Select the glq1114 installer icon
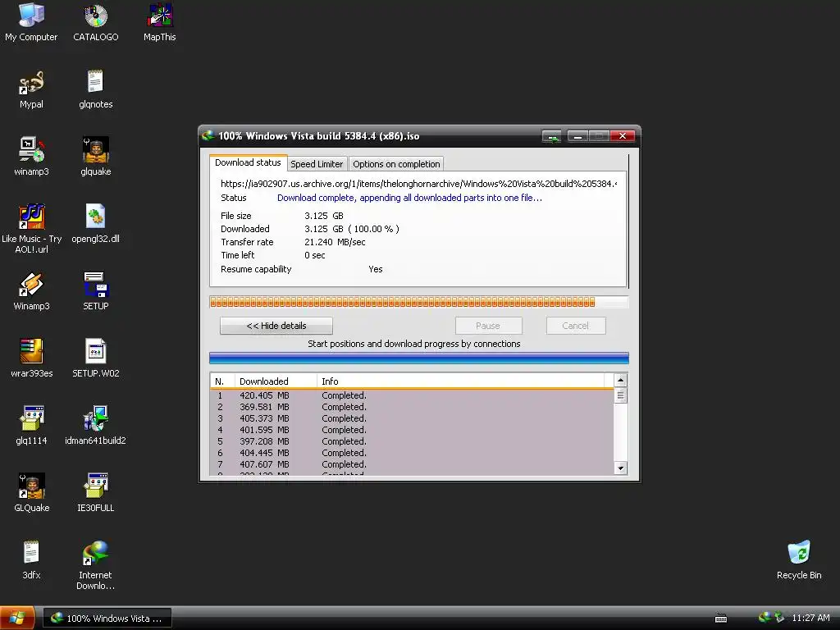This screenshot has height=630, width=840. coord(31,426)
